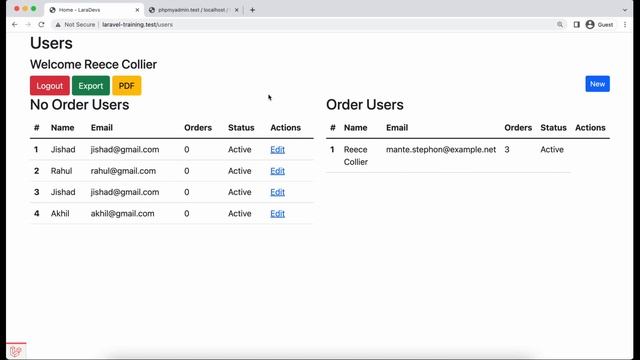The width and height of the screenshot is (640, 360).
Task: Click the Laravel debugbar logo icon
Action: 16,351
